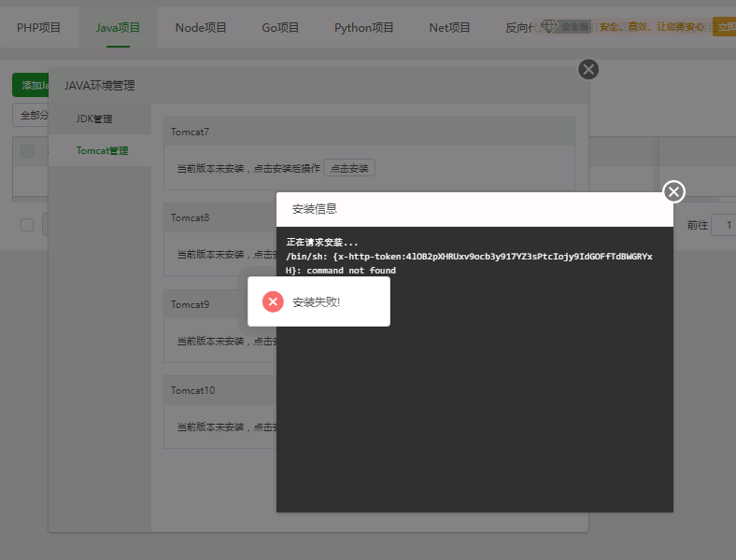Click the 安装失败! message text
The image size is (736, 560).
point(317,302)
